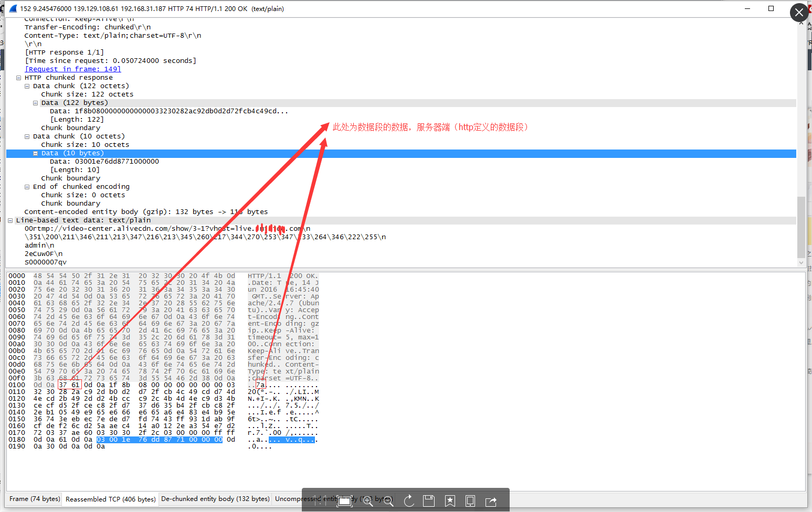Collapse the End of chunked encoding node

click(x=27, y=187)
